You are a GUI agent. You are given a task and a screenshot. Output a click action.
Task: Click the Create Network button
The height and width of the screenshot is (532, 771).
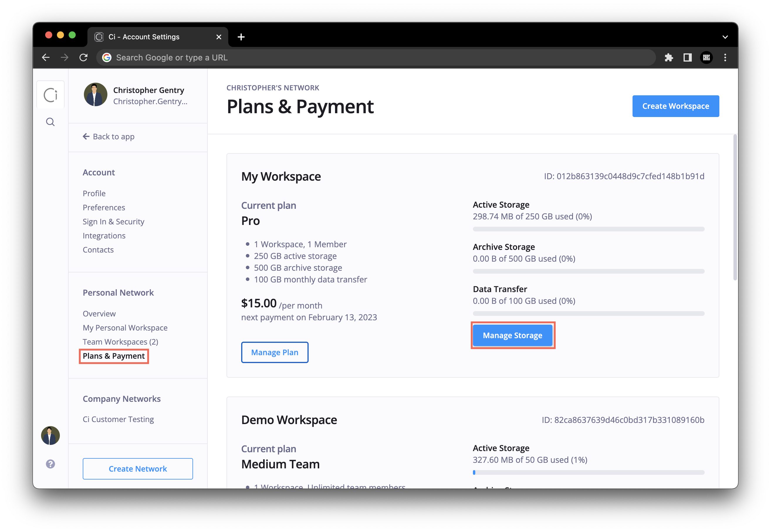pos(138,469)
